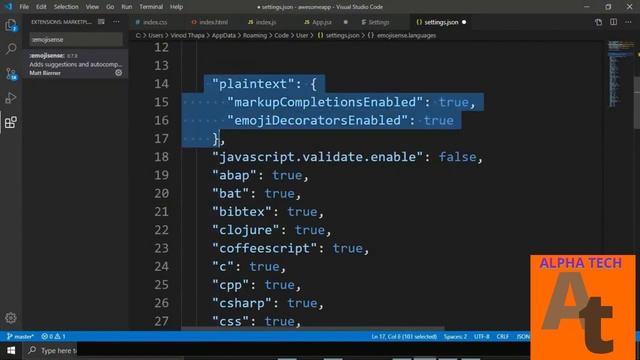
Task: Click the Open Settings (UI) editor icon
Action: (x=598, y=22)
